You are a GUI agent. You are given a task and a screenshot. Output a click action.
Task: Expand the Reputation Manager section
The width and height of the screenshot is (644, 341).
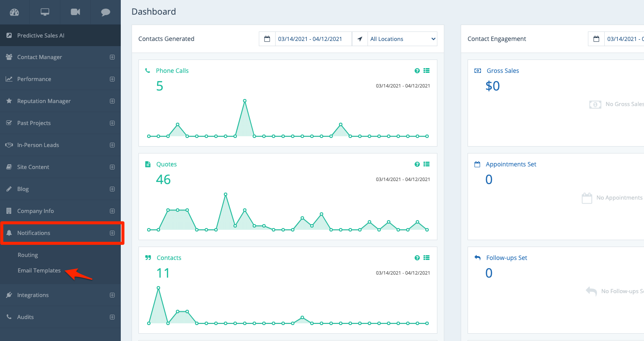click(x=112, y=101)
